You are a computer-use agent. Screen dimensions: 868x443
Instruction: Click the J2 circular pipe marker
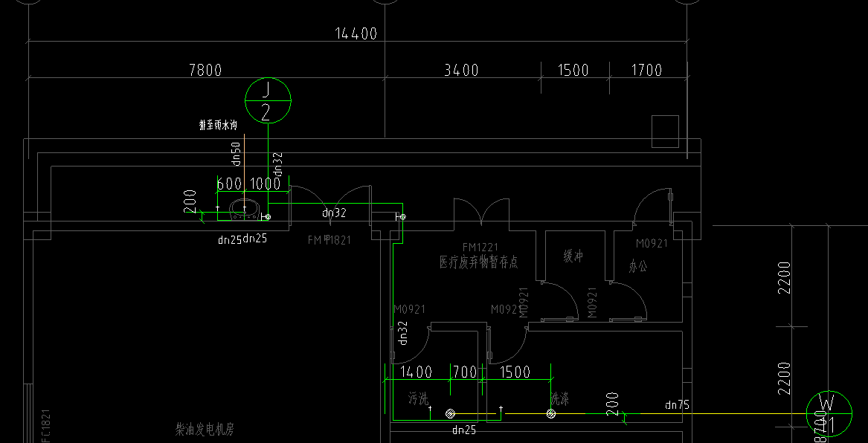[268, 100]
